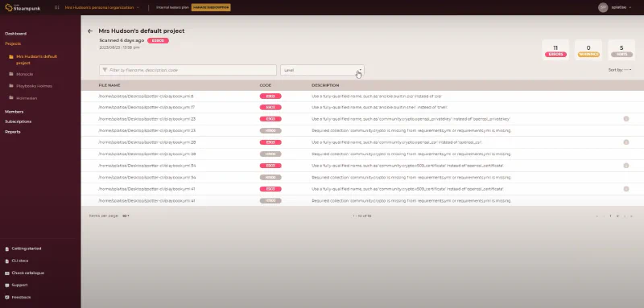Viewport: 644px width, 308px height.
Task: Select page 2 in the pagination
Action: [617, 216]
